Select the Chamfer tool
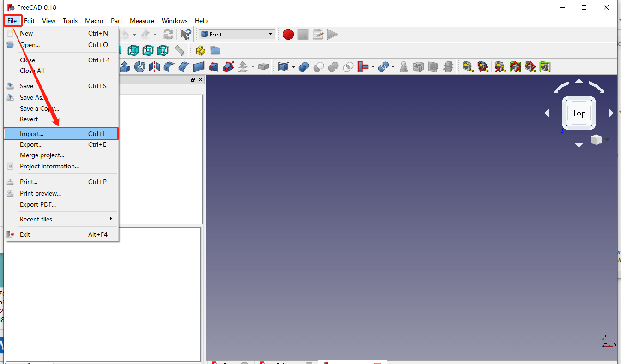 pyautogui.click(x=183, y=67)
